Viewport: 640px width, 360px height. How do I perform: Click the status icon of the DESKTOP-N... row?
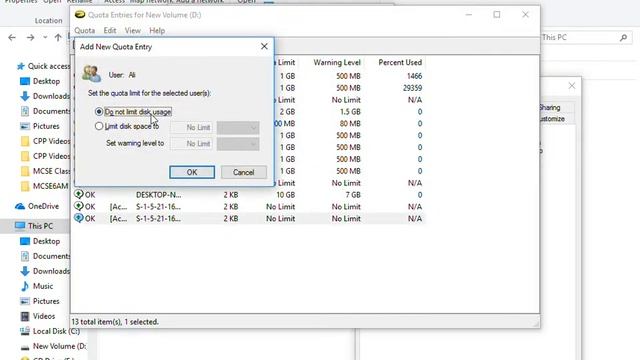[x=78, y=194]
